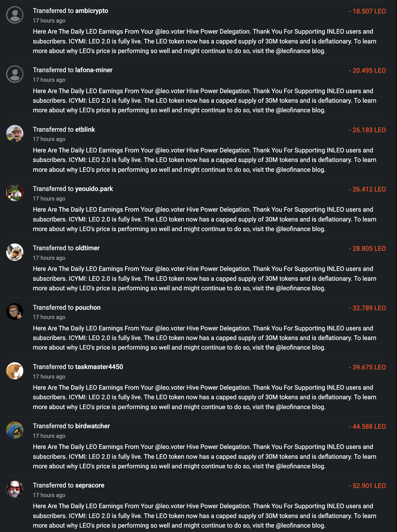397x532 pixels.
Task: Open etblink's profile picture
Action: click(x=15, y=134)
